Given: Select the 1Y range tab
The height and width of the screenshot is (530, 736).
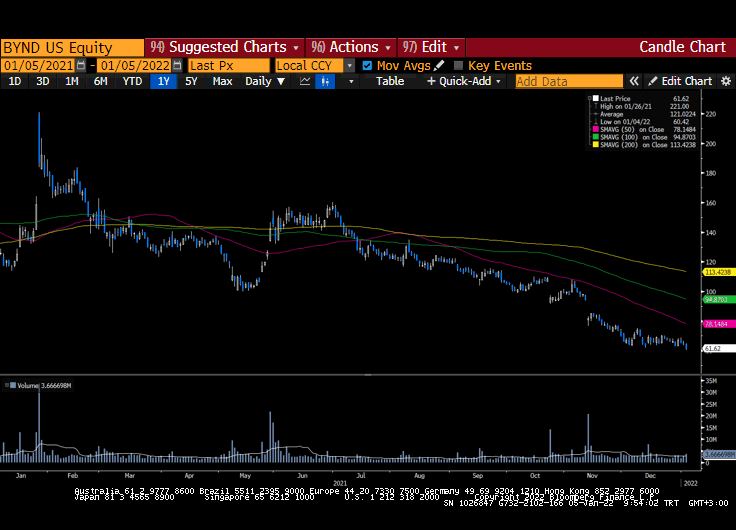Looking at the screenshot, I should tap(163, 81).
